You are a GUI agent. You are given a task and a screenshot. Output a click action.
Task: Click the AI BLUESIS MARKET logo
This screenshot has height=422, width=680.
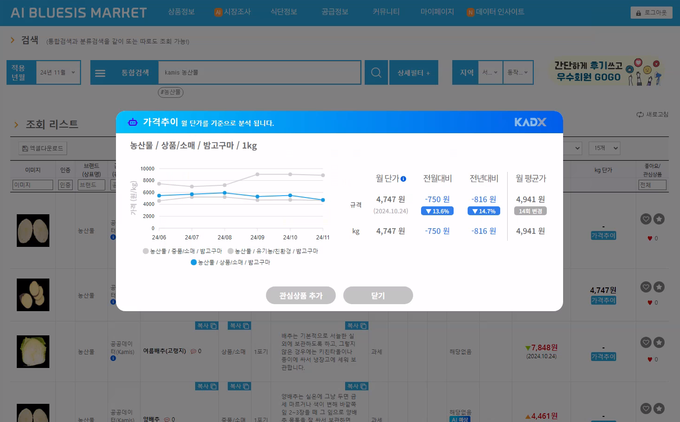coord(78,13)
